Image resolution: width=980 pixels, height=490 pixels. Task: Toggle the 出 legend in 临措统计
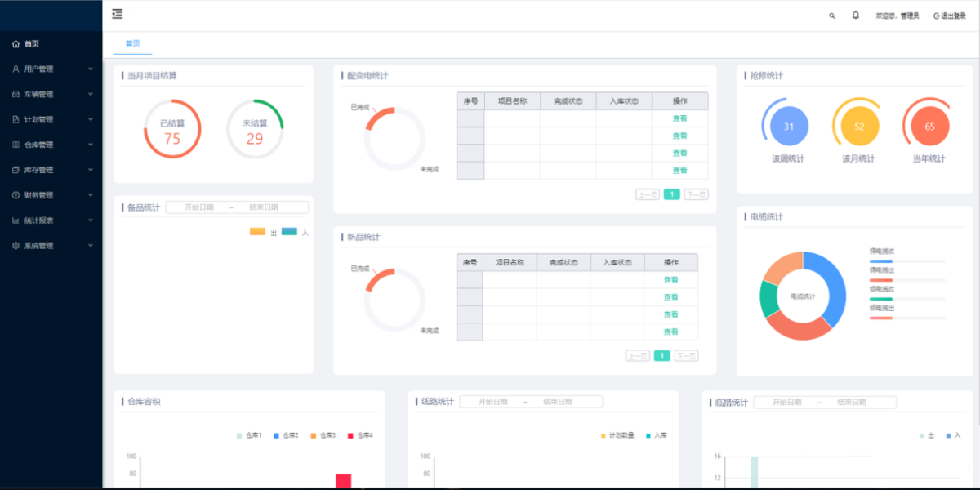(927, 435)
